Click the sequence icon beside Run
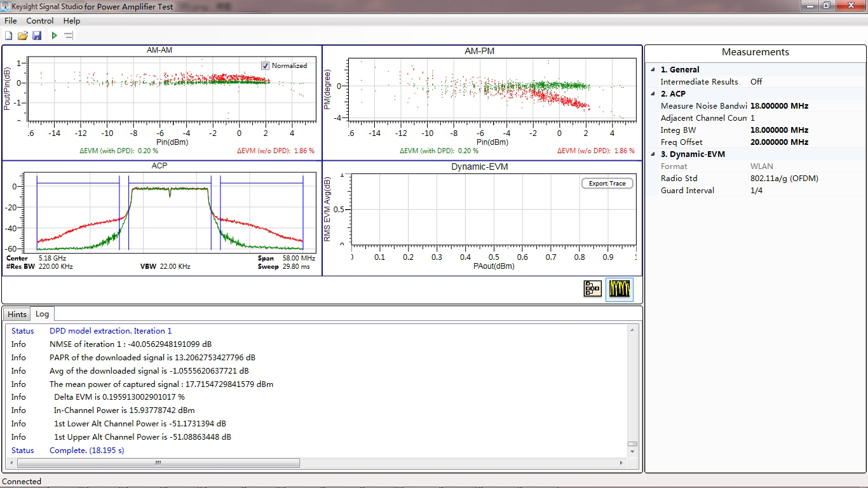The width and height of the screenshot is (868, 488). tap(68, 35)
